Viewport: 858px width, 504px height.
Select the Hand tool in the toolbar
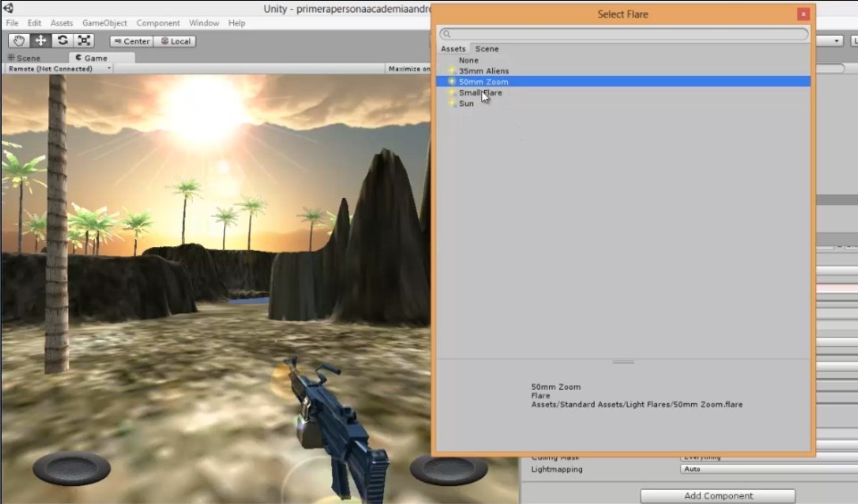[19, 41]
